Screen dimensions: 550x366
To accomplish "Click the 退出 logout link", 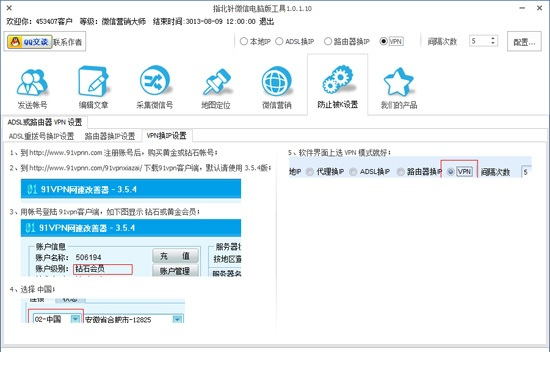I will tap(266, 22).
